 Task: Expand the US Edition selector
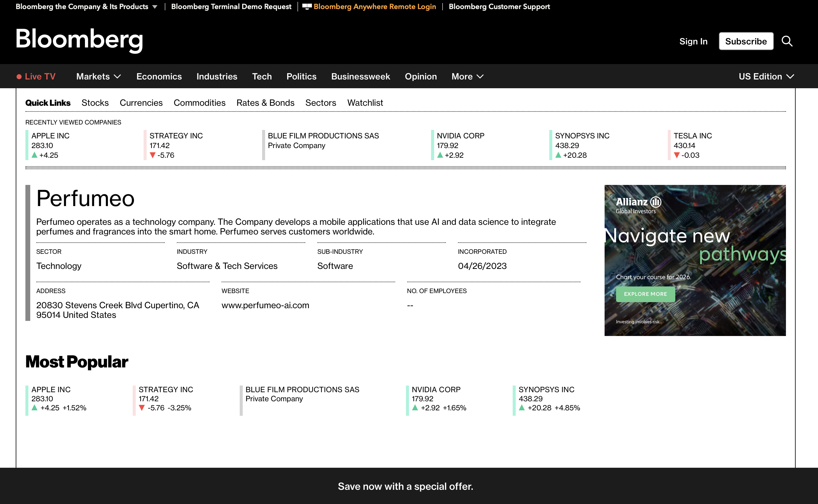point(766,76)
